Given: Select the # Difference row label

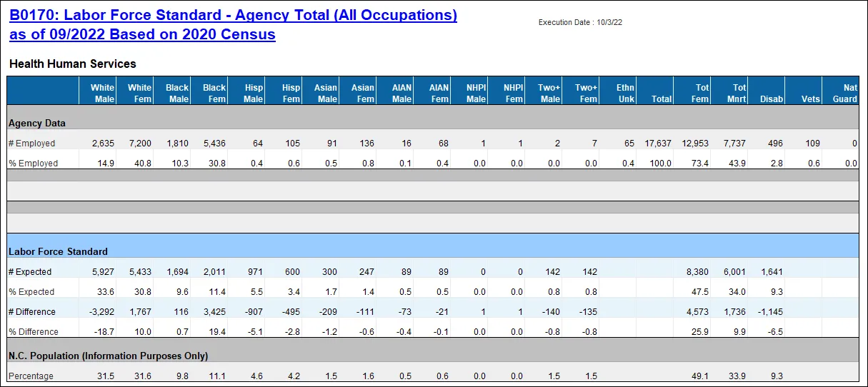Looking at the screenshot, I should coord(34,312).
